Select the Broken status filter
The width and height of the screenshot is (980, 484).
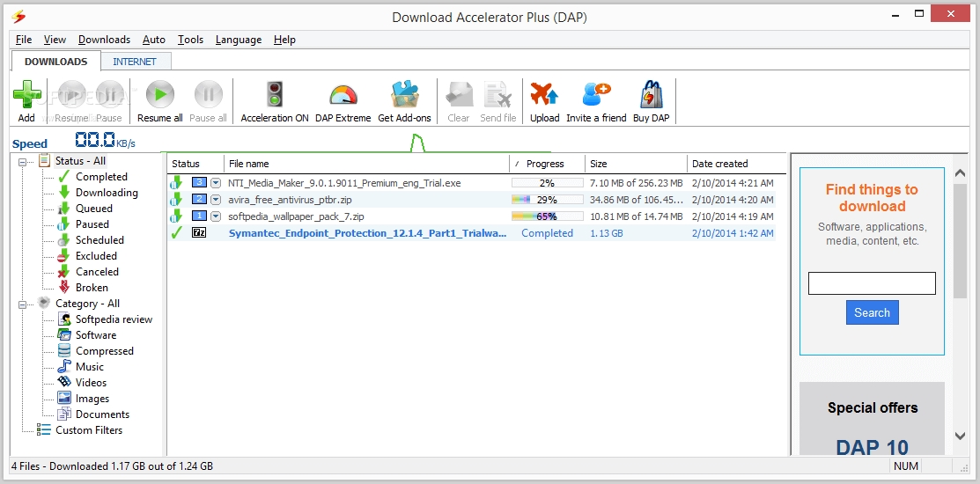click(x=92, y=287)
